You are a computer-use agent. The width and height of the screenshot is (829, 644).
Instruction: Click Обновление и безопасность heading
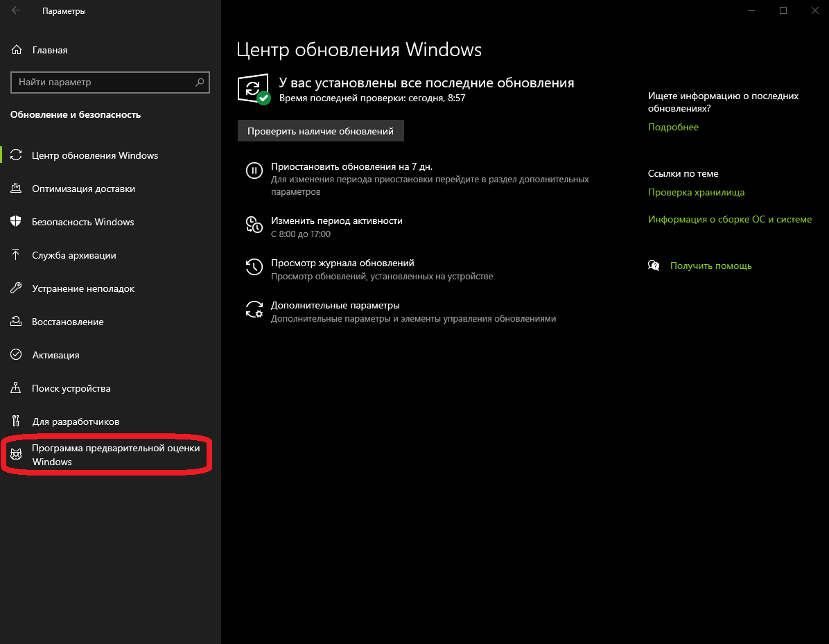[76, 114]
